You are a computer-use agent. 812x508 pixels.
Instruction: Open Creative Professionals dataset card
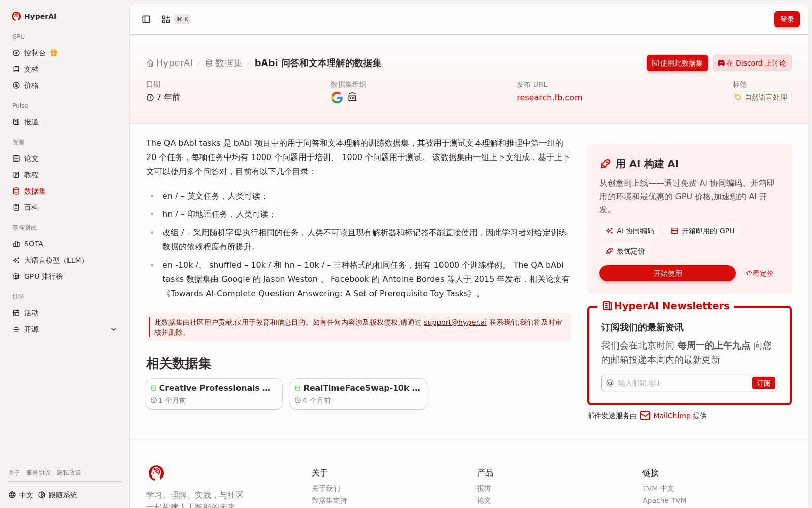(x=214, y=394)
